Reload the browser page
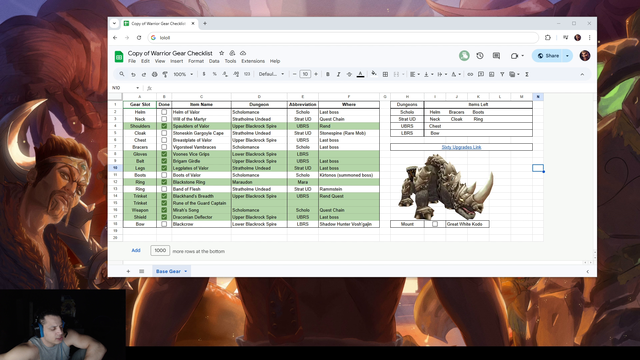Viewport: 640px width, 360px height. point(139,38)
